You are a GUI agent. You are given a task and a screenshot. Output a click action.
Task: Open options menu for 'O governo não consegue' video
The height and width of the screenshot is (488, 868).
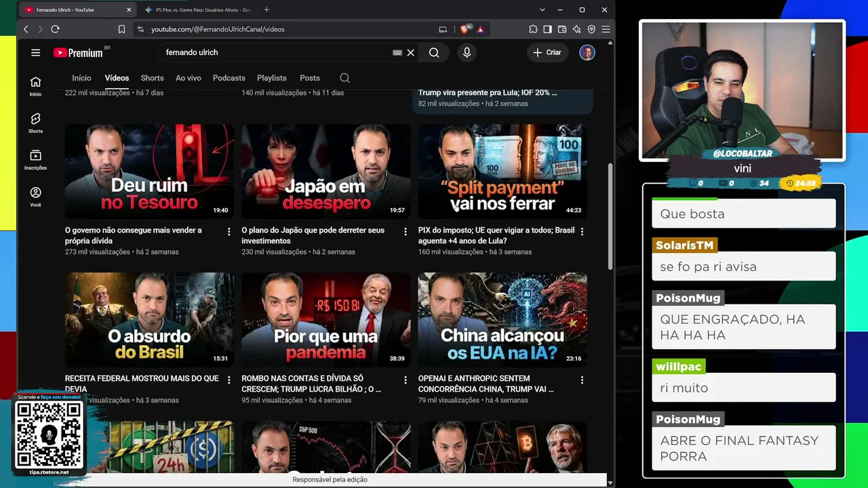point(229,232)
